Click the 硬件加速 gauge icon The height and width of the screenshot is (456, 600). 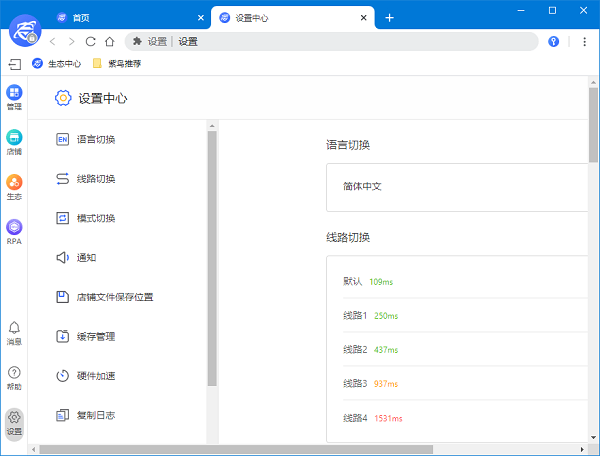point(62,376)
